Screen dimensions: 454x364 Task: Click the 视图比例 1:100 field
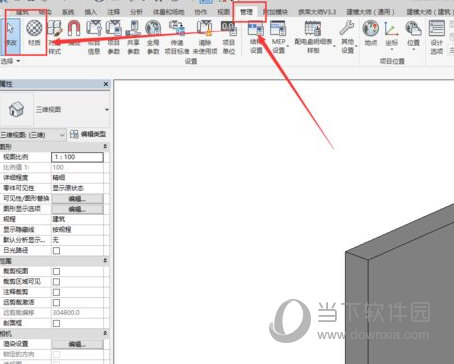77,157
